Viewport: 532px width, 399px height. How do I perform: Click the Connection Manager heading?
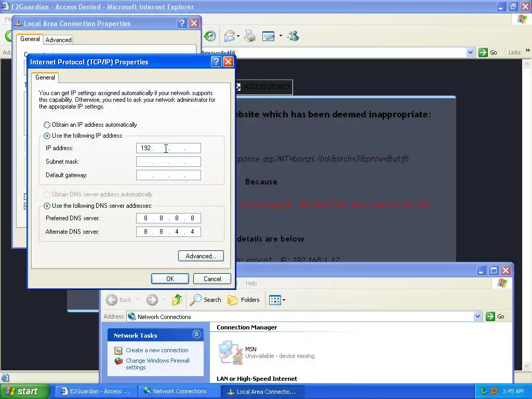coord(247,327)
